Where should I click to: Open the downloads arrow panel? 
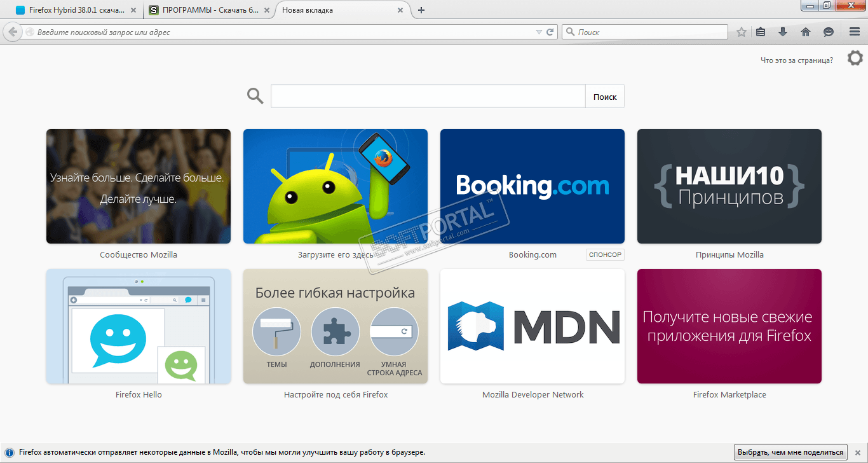(783, 32)
